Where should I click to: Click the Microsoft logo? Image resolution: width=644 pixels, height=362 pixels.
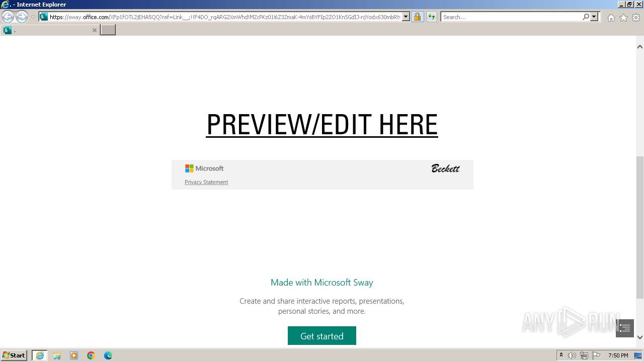point(204,168)
